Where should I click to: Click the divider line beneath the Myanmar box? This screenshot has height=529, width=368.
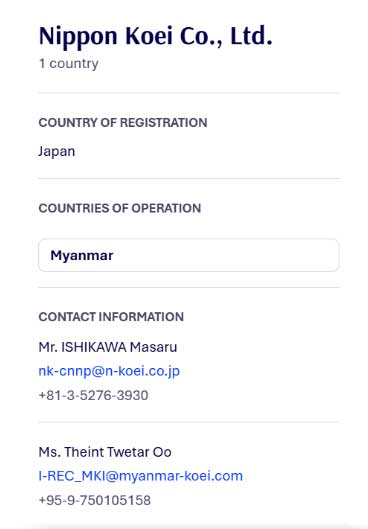189,287
